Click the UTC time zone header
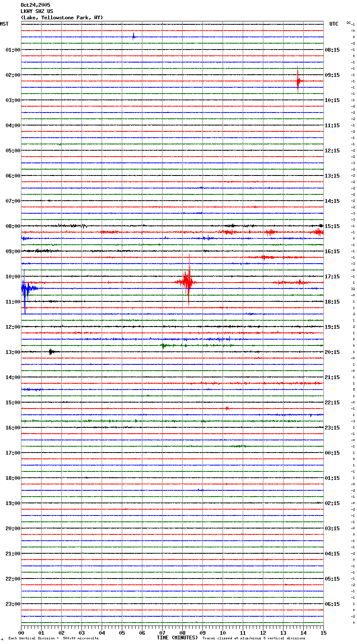Image resolution: width=357 pixels, height=644 pixels. pos(334,24)
